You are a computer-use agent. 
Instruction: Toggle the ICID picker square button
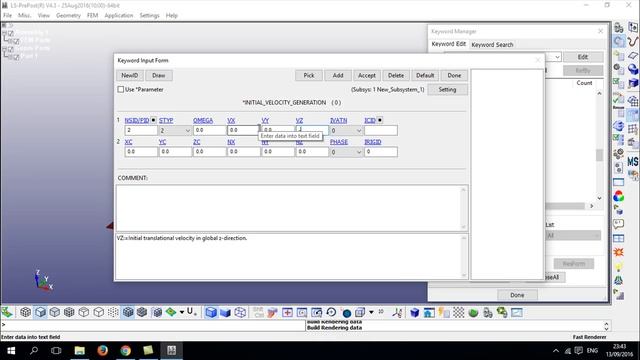[380, 120]
